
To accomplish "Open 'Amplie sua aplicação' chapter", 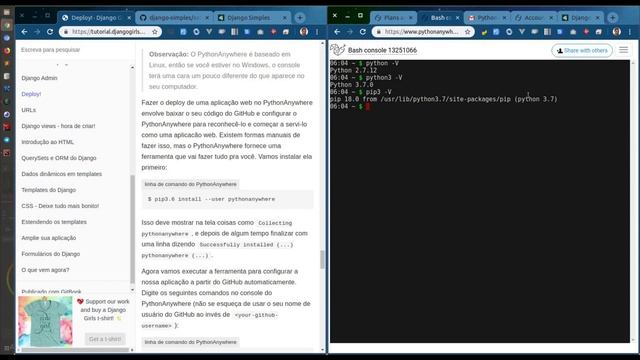I will [x=49, y=238].
